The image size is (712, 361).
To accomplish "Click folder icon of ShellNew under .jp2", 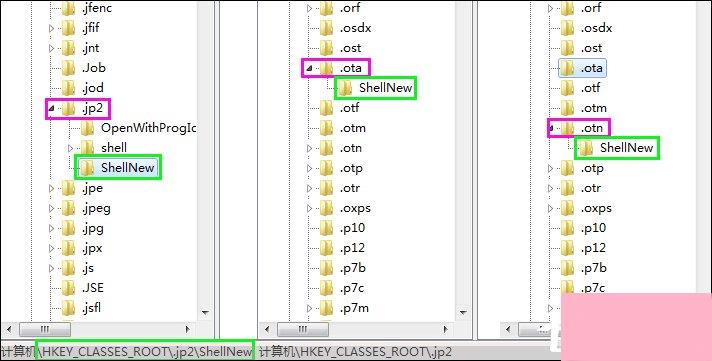I will [x=87, y=168].
